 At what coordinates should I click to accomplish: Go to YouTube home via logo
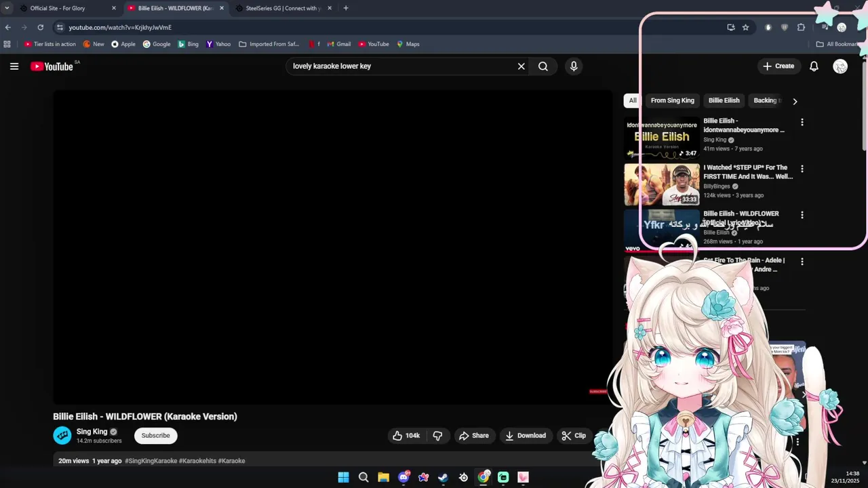pyautogui.click(x=52, y=66)
